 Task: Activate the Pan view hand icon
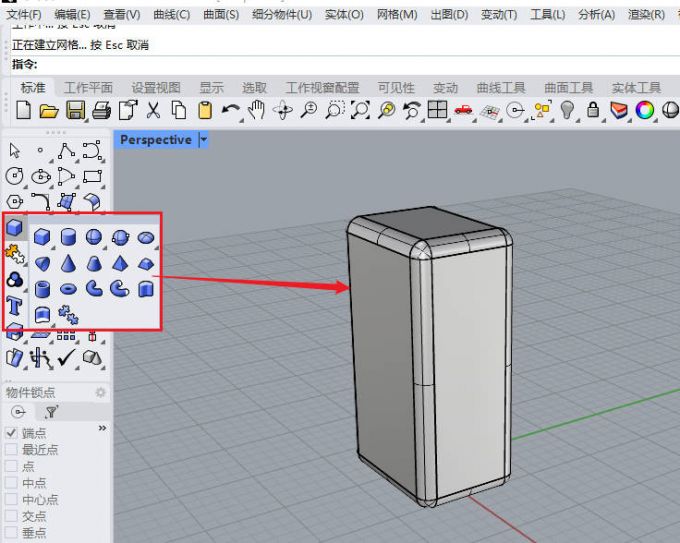(257, 110)
